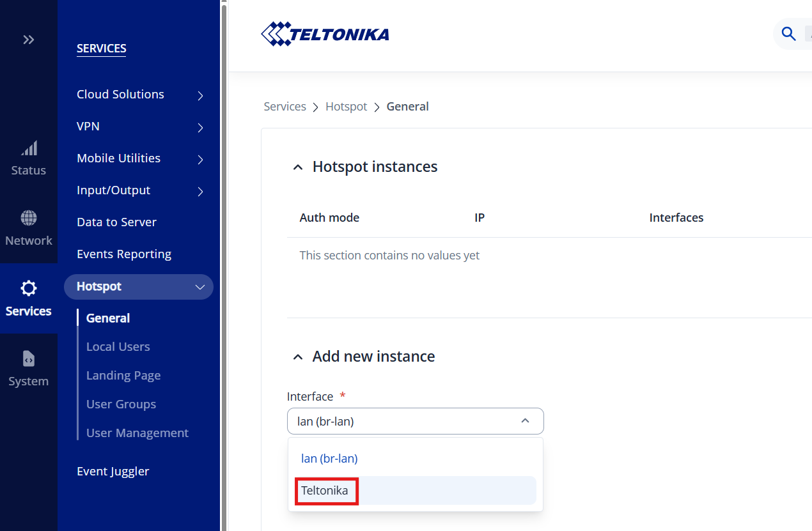Expand the sidebar with double-chevron icon
812x531 pixels.
(x=28, y=40)
